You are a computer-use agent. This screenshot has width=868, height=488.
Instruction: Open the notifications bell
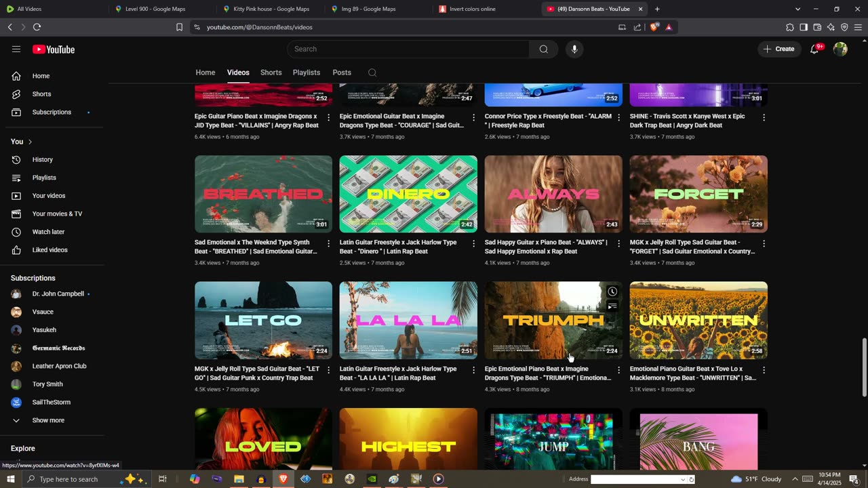tap(814, 49)
